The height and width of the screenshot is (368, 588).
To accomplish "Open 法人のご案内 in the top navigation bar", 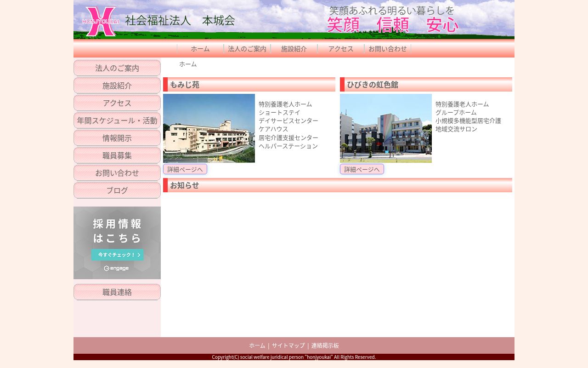I will [247, 49].
